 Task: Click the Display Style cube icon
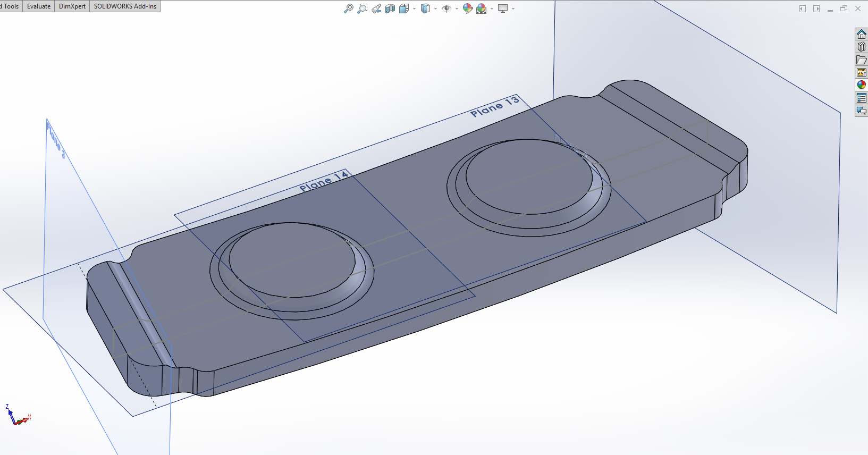[x=425, y=9]
